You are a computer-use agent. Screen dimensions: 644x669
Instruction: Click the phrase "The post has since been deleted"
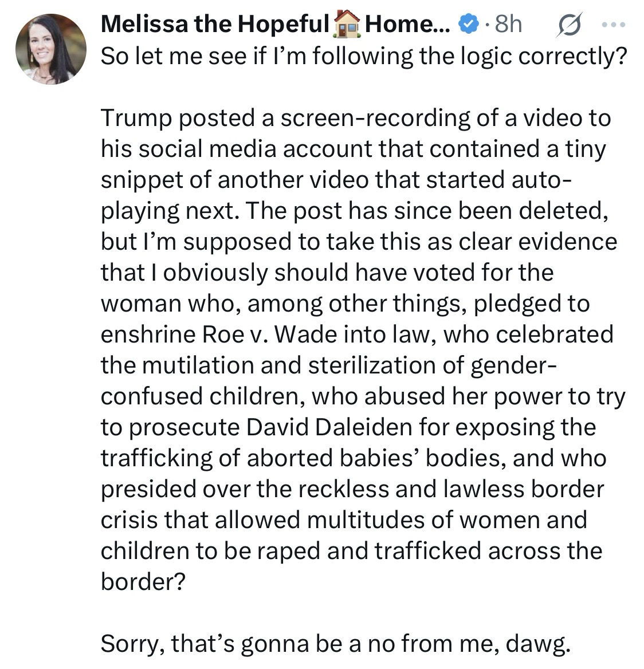(425, 210)
